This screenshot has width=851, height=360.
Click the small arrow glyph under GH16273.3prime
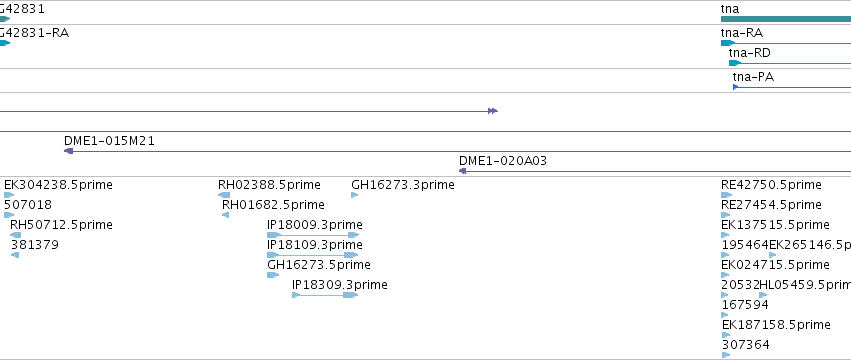[x=355, y=195]
